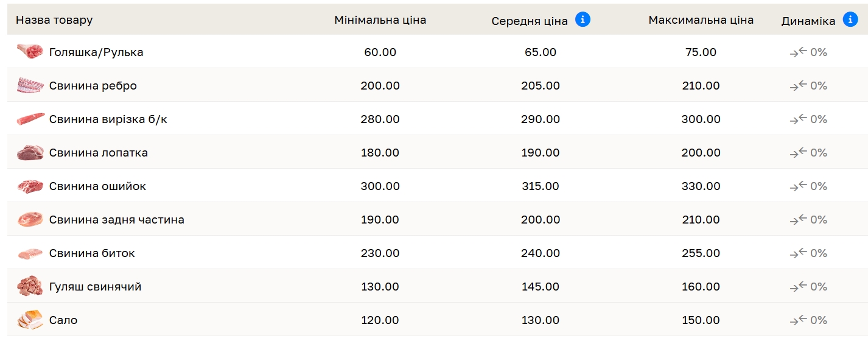The width and height of the screenshot is (868, 338).
Task: Click the Свинина биток product icon
Action: (x=30, y=253)
